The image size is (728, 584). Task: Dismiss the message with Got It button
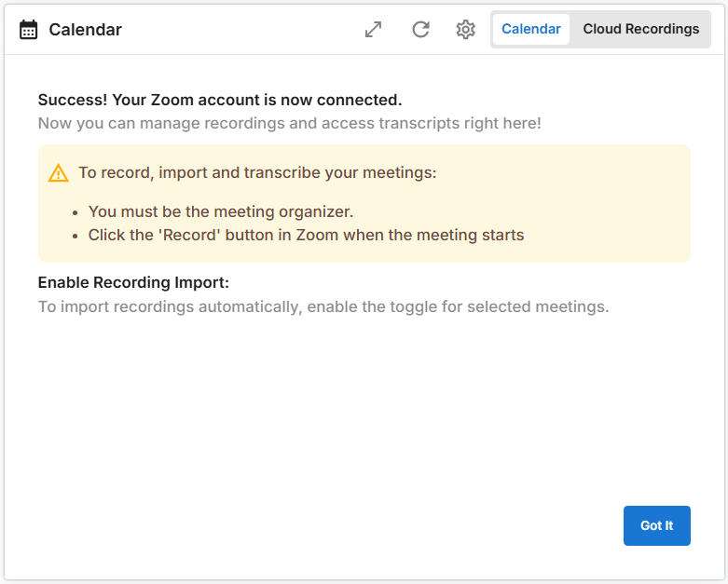[x=656, y=525]
